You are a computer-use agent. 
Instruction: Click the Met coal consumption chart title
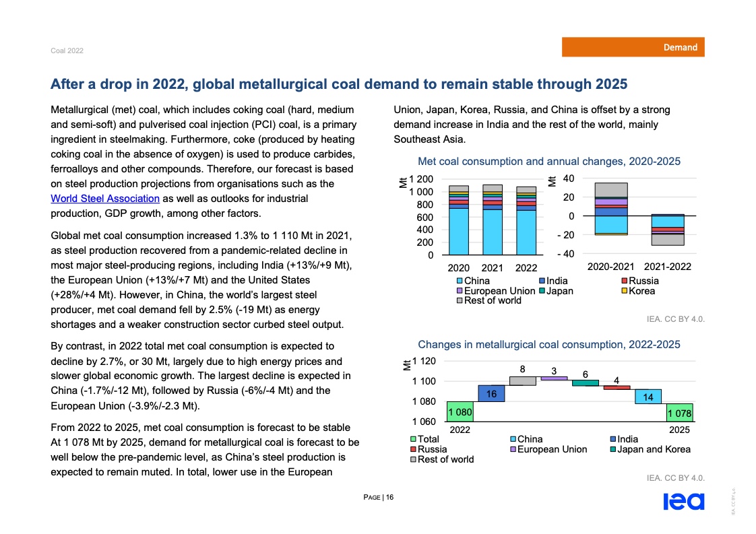[x=548, y=162]
